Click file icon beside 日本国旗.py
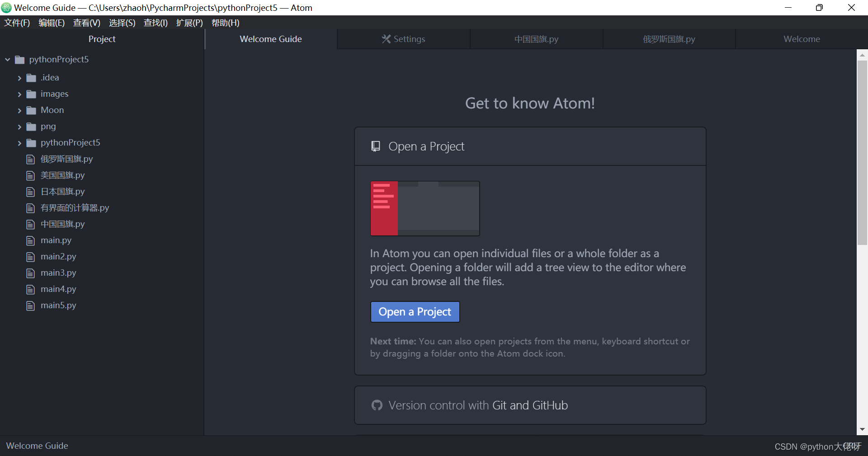The height and width of the screenshot is (456, 868). pyautogui.click(x=30, y=192)
